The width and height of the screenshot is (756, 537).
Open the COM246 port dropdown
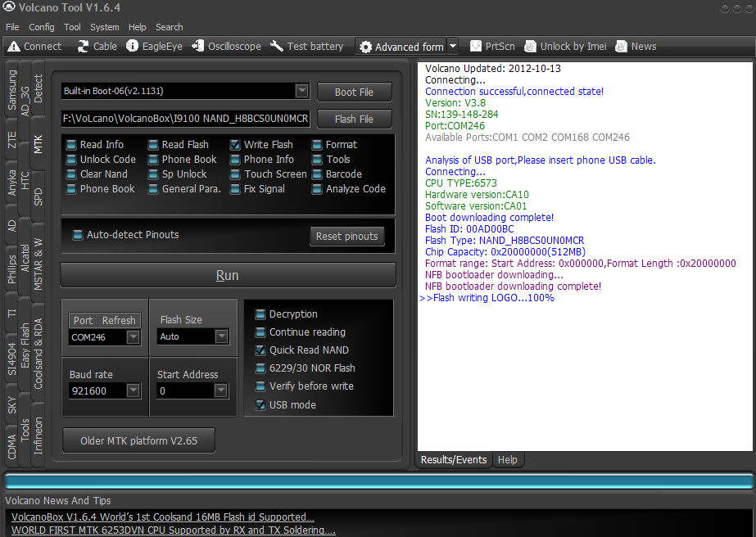click(133, 337)
